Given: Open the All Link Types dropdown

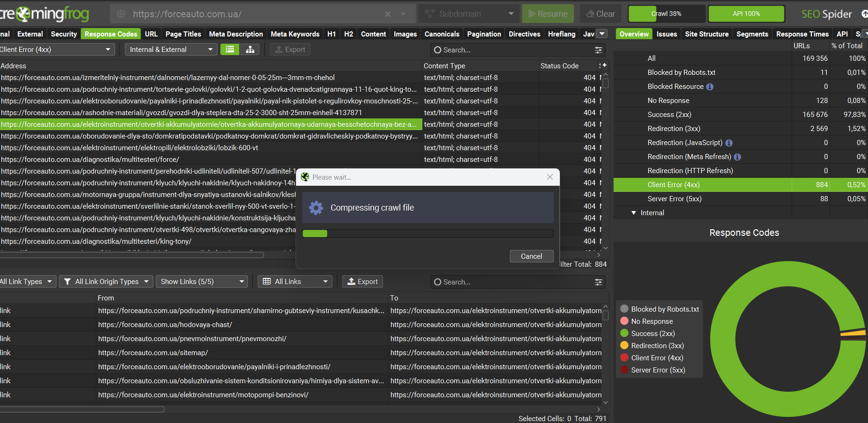Looking at the screenshot, I should tap(27, 282).
